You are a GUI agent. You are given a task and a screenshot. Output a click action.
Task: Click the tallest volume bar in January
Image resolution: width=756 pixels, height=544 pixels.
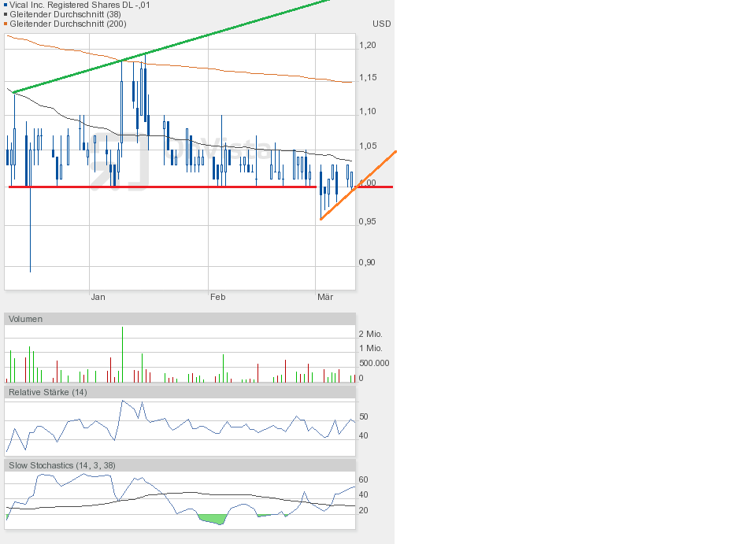click(x=122, y=354)
